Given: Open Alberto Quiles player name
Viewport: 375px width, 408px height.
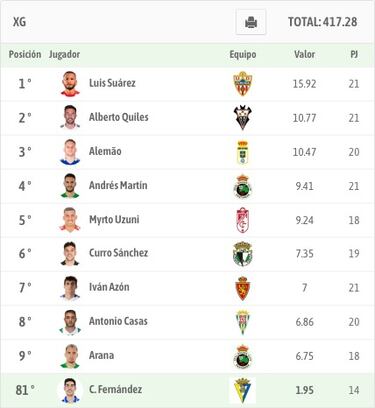Looking at the screenshot, I should pyautogui.click(x=119, y=117).
